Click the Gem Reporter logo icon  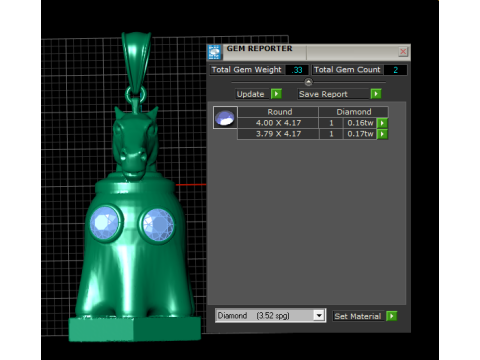point(214,52)
